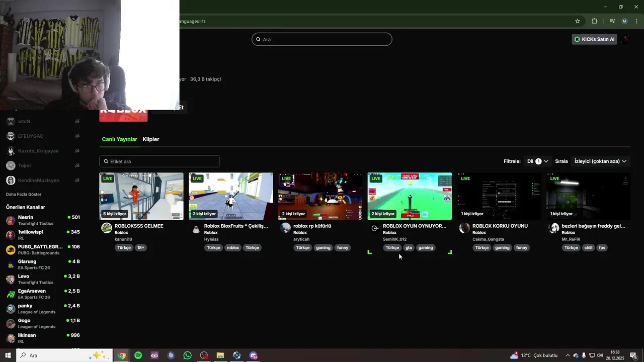Open the Discord icon in the taskbar

tap(253, 355)
